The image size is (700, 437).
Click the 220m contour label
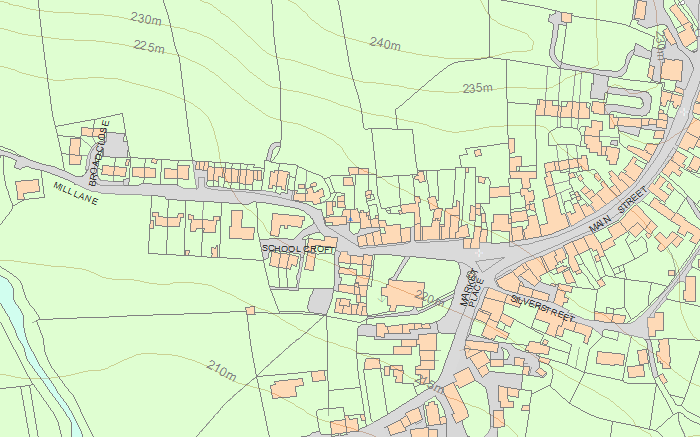[x=429, y=298]
